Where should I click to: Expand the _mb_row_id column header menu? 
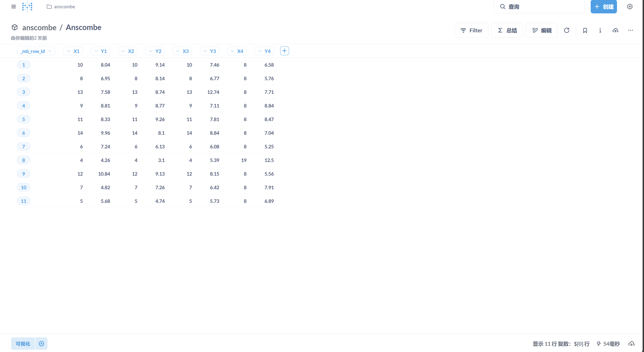tap(36, 51)
